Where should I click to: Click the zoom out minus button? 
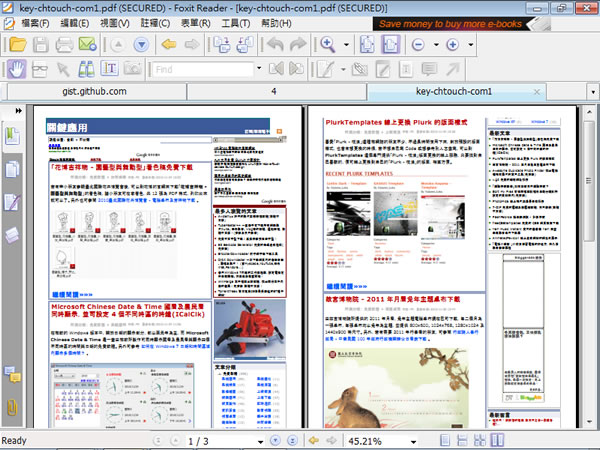[418, 45]
